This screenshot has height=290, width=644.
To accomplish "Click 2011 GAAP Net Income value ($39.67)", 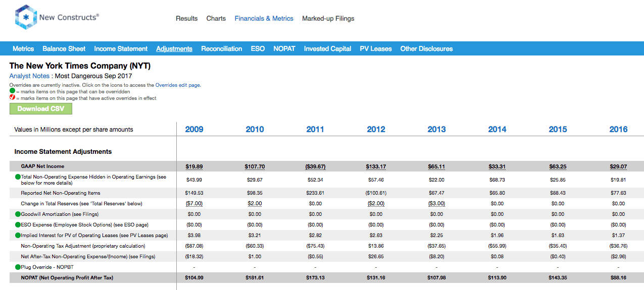I will (x=316, y=166).
